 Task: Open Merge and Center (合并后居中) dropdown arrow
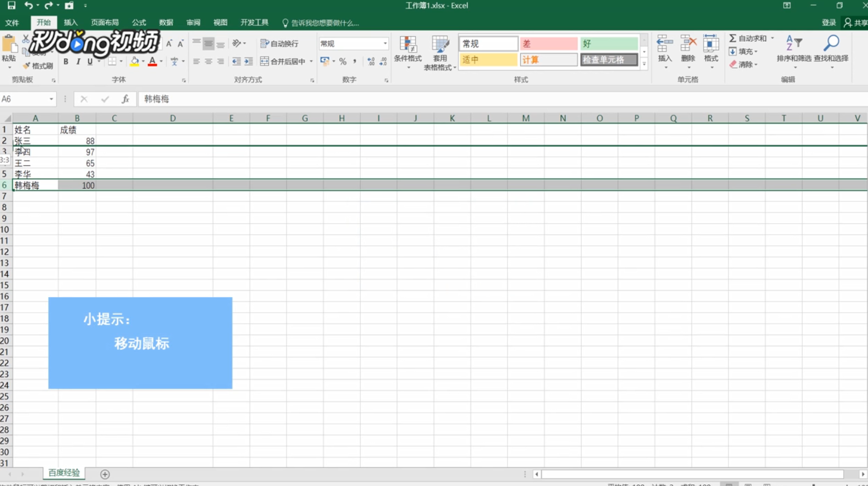point(311,61)
